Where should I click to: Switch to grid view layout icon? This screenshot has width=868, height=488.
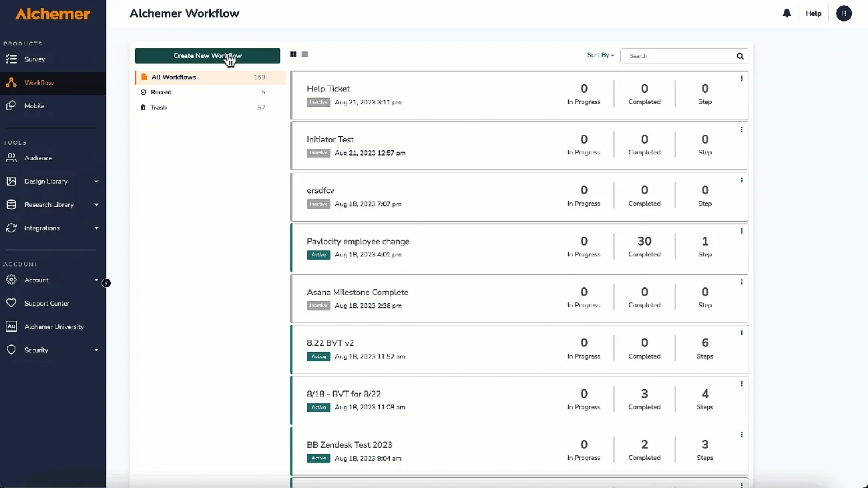click(x=294, y=54)
